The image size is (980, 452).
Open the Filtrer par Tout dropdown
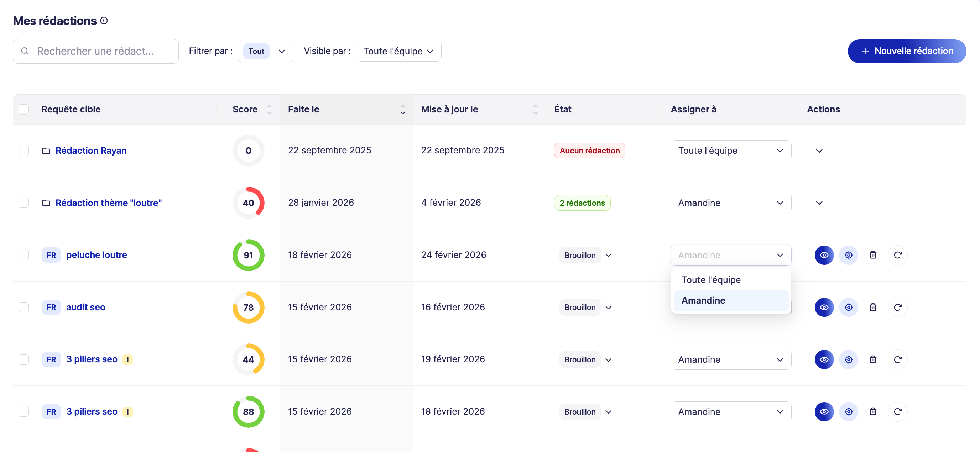(x=265, y=51)
